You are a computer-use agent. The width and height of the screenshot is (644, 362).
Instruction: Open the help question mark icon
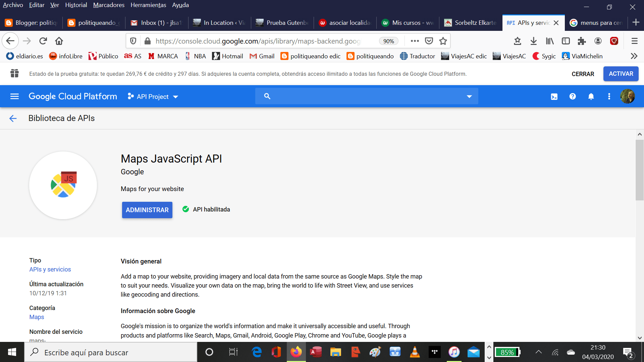coord(573,97)
